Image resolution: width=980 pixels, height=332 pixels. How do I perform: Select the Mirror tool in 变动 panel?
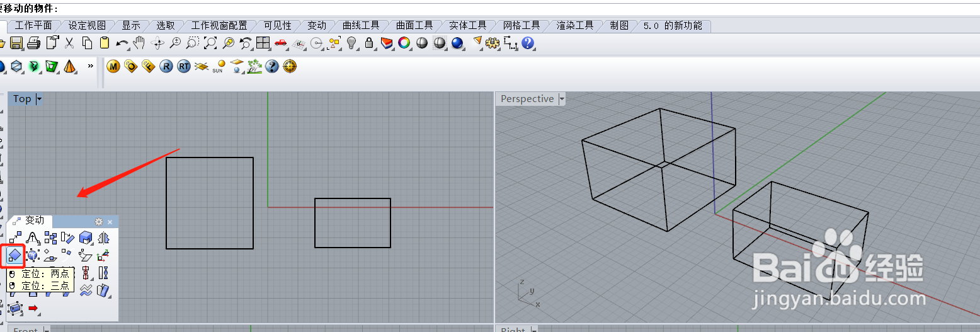[103, 237]
